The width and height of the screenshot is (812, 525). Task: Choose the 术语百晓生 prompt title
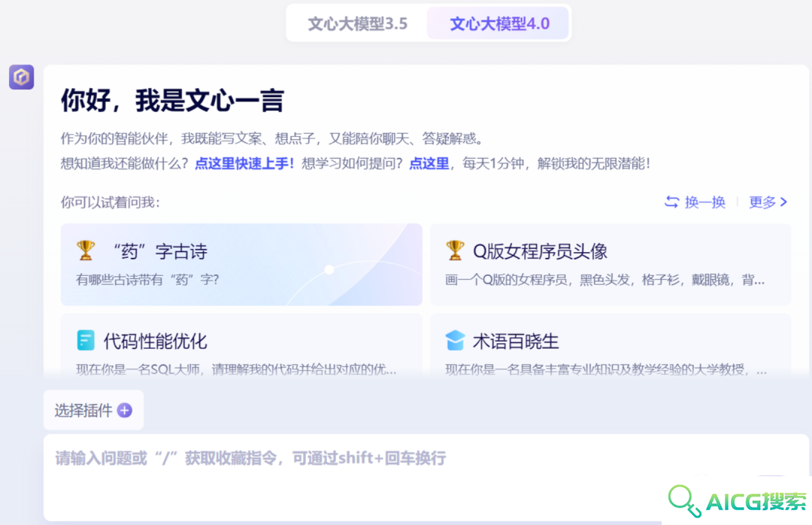point(516,341)
